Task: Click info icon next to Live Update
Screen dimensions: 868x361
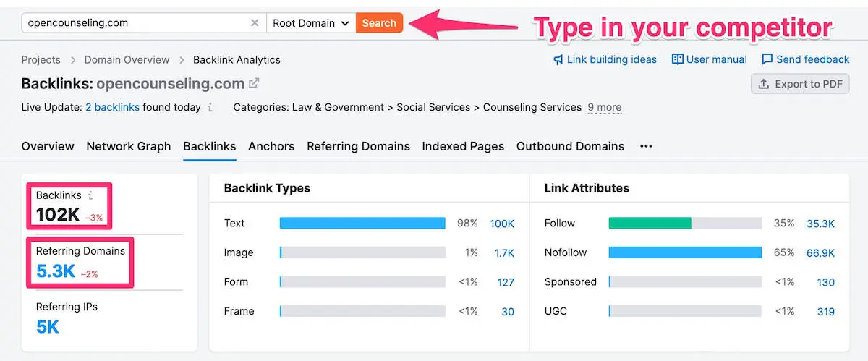Action: click(x=210, y=108)
